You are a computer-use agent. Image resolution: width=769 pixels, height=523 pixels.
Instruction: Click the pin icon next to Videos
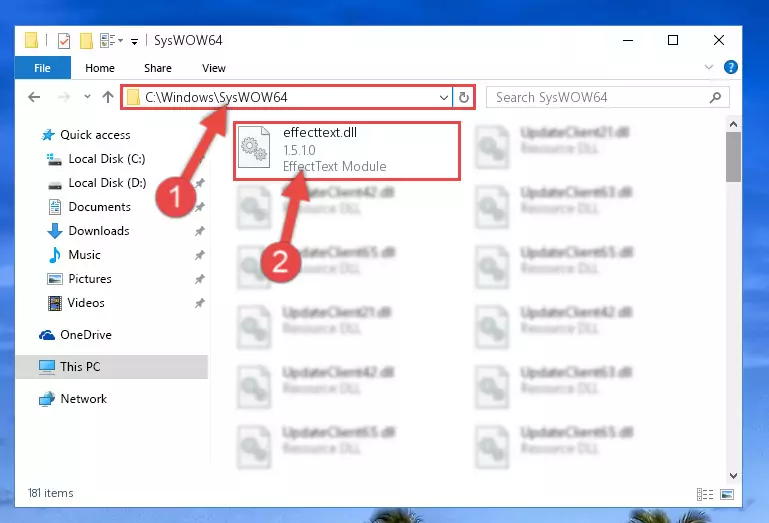pyautogui.click(x=199, y=303)
